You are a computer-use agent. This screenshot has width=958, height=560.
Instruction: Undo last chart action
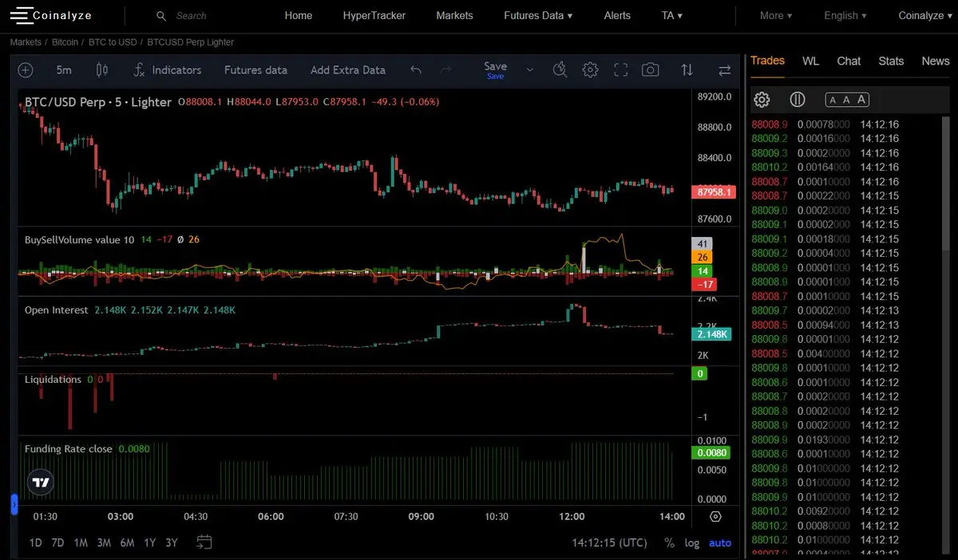416,70
